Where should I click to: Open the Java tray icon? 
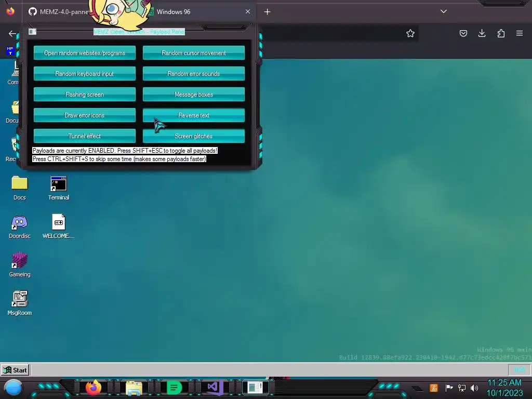(x=434, y=388)
